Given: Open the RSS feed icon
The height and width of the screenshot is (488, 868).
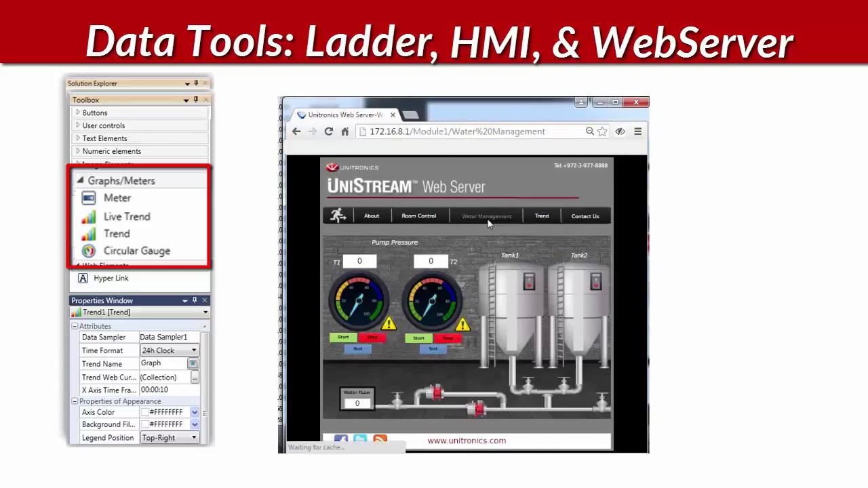Looking at the screenshot, I should (380, 441).
